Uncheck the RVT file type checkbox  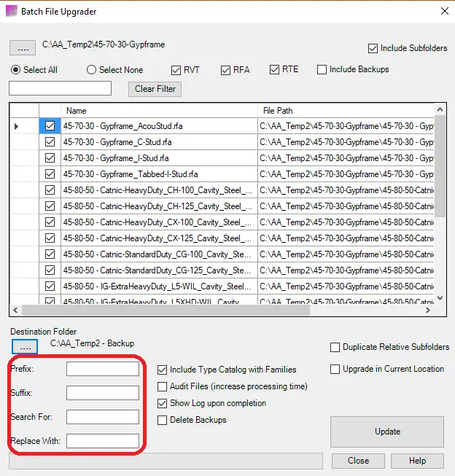coord(176,70)
